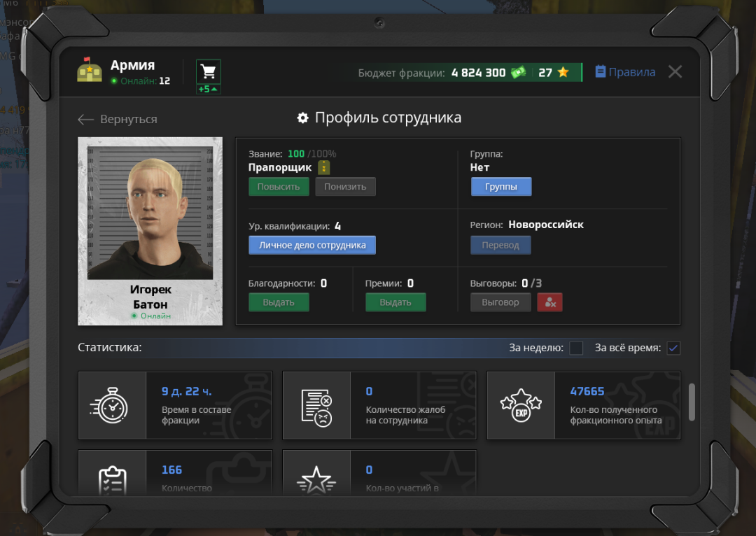Viewport: 756px width, 536px height.
Task: Demote employee with 'Понизить' button
Action: point(345,187)
